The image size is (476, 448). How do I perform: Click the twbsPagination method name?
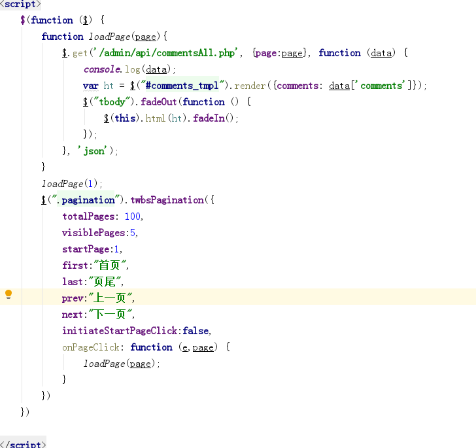coord(167,200)
